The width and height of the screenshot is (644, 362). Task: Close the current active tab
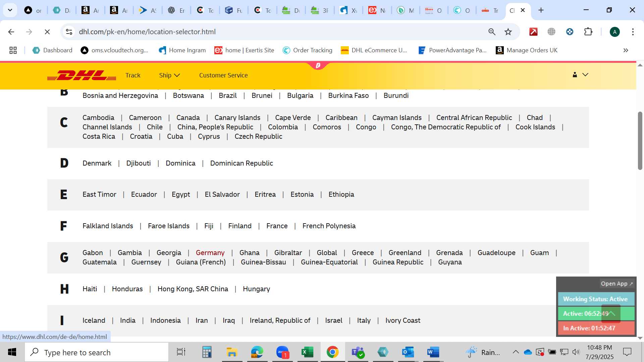point(523,10)
